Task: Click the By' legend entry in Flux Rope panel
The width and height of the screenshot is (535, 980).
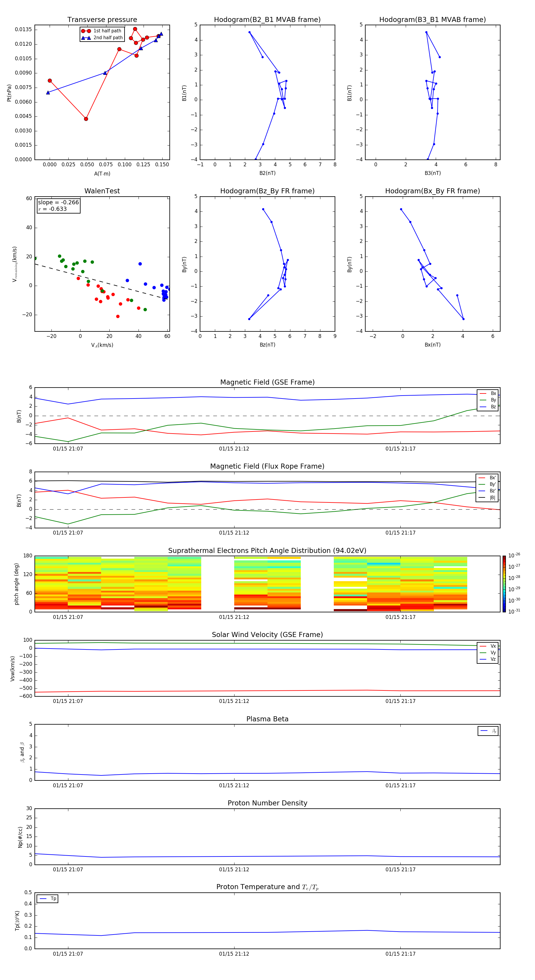Action: pyautogui.click(x=487, y=485)
